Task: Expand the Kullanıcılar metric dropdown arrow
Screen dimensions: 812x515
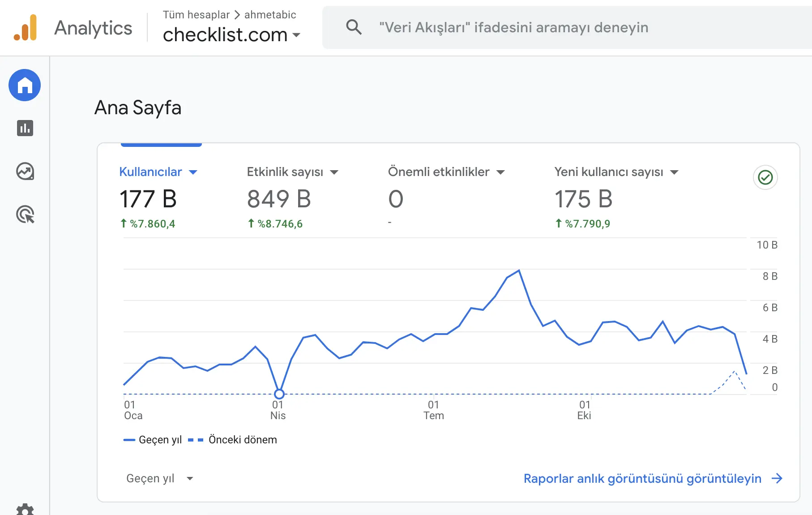Action: pos(193,172)
